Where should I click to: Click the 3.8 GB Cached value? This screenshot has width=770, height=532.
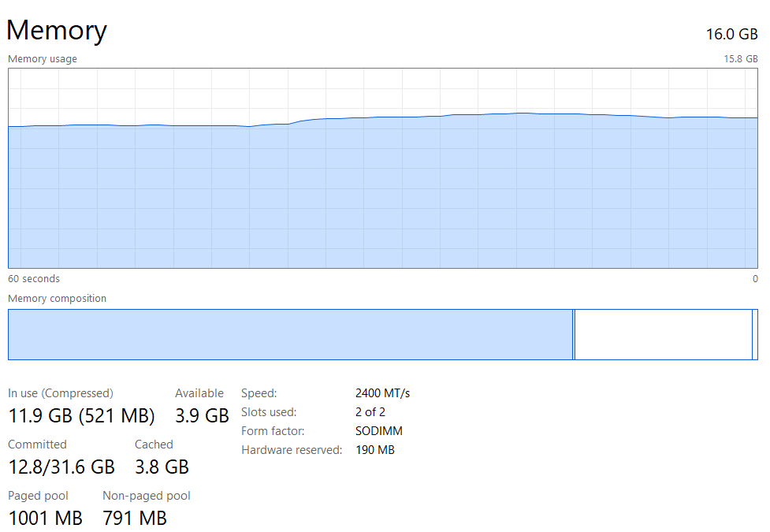[162, 467]
